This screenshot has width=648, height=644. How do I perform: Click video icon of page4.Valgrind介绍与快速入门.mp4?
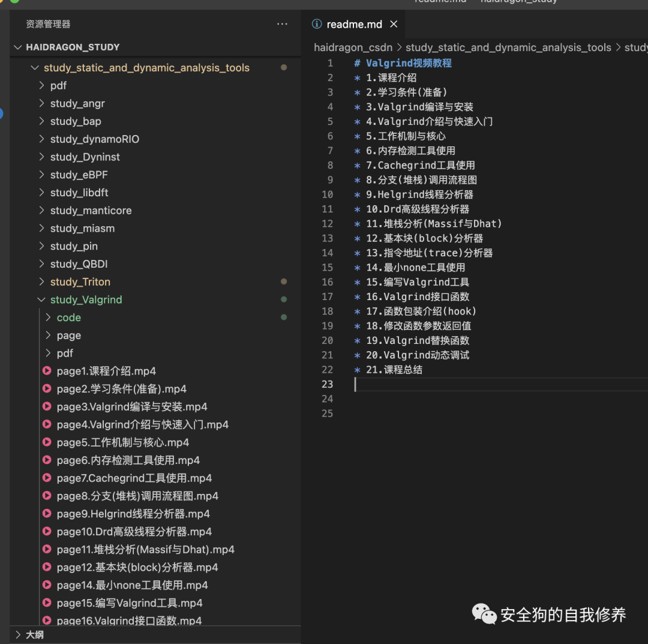point(47,424)
